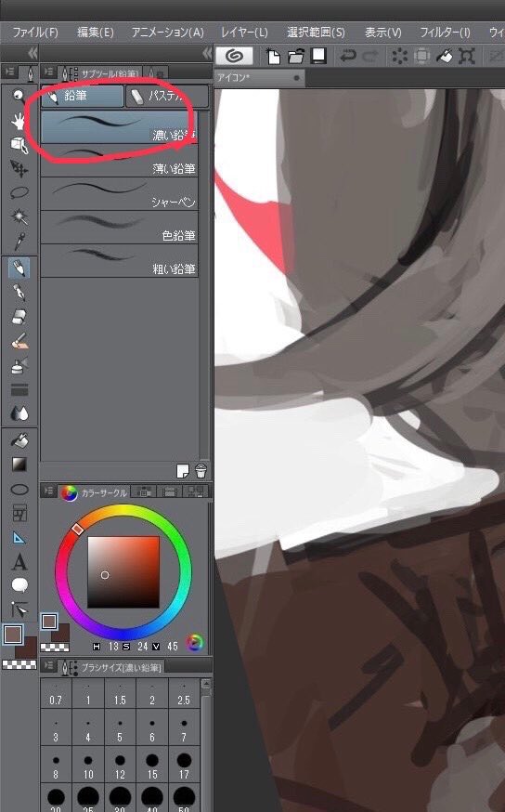This screenshot has height=812, width=505.
Task: Select the Zoom magnifier tool
Action: (19, 96)
